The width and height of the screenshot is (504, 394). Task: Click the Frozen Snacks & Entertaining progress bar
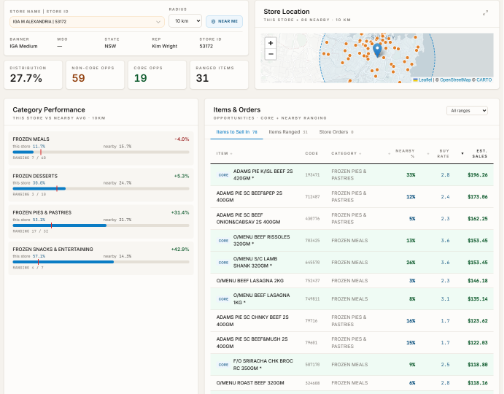(101, 262)
